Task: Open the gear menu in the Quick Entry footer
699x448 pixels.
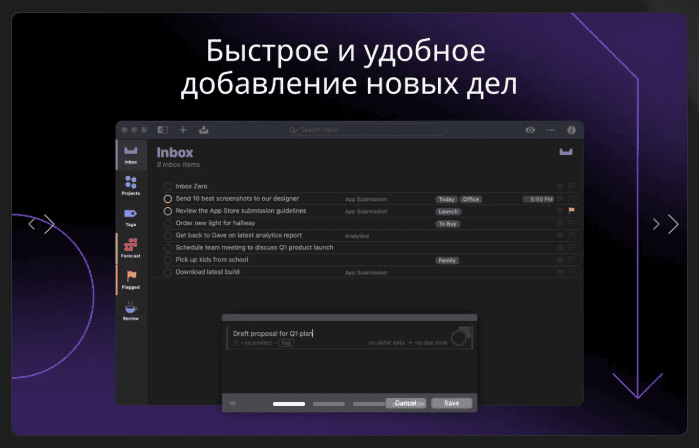Action: click(233, 403)
